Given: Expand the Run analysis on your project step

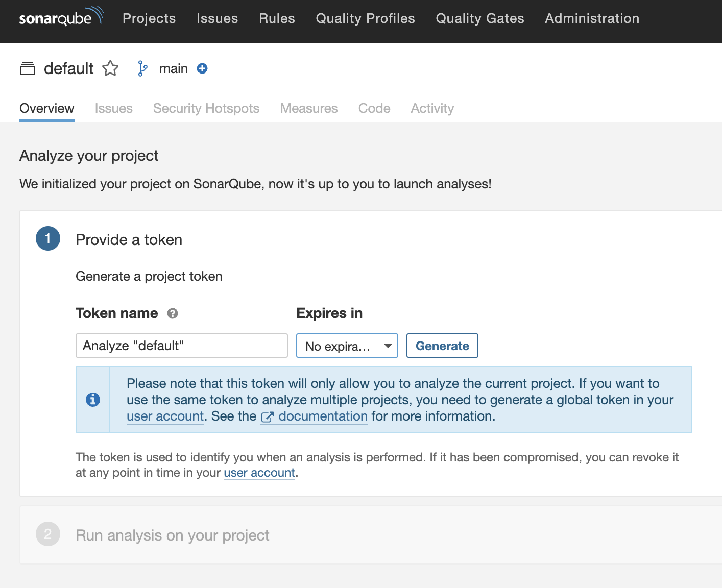Looking at the screenshot, I should pos(172,535).
